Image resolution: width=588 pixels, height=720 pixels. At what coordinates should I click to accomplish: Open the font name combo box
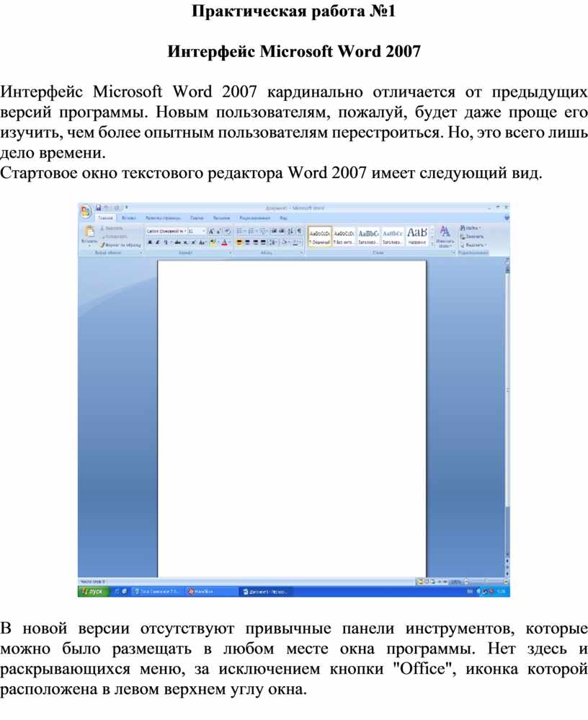pyautogui.click(x=166, y=231)
